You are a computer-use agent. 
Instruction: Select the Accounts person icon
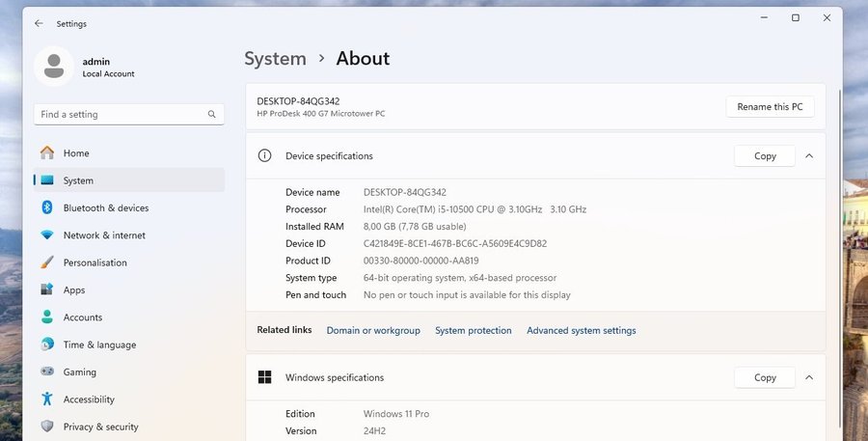(x=46, y=317)
